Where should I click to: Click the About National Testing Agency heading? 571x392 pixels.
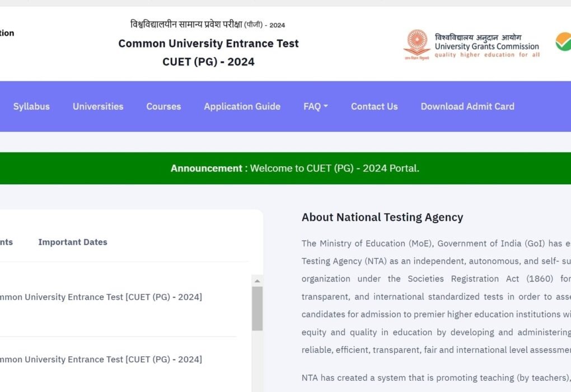pyautogui.click(x=382, y=217)
